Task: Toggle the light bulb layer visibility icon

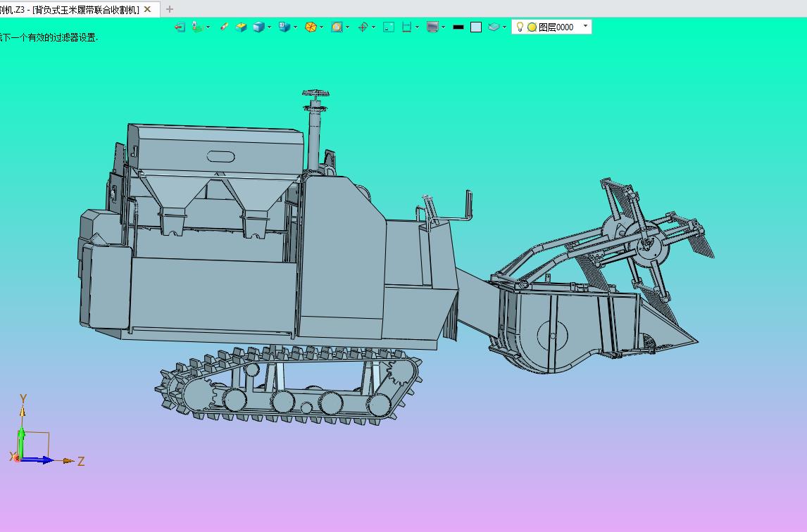Action: tap(520, 27)
